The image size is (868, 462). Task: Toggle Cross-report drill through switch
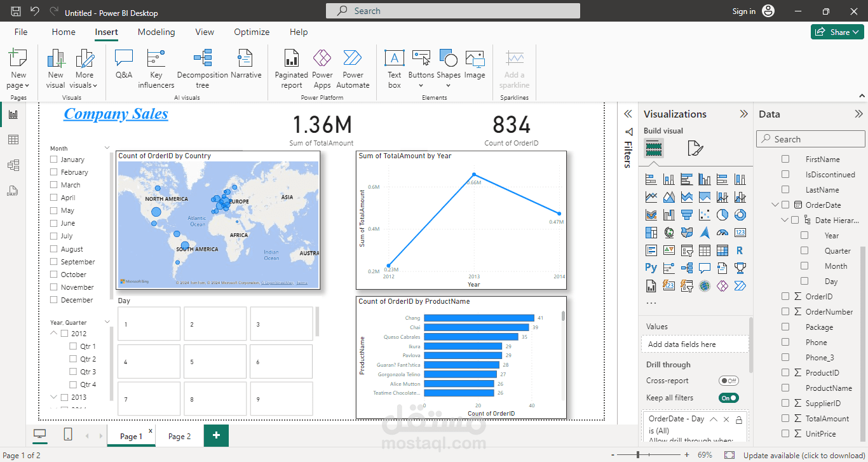[728, 381]
